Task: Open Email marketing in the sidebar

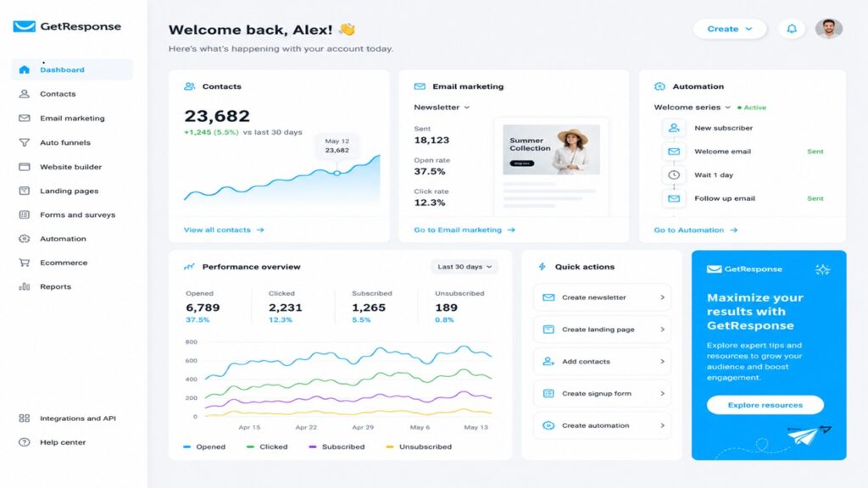Action: point(72,118)
